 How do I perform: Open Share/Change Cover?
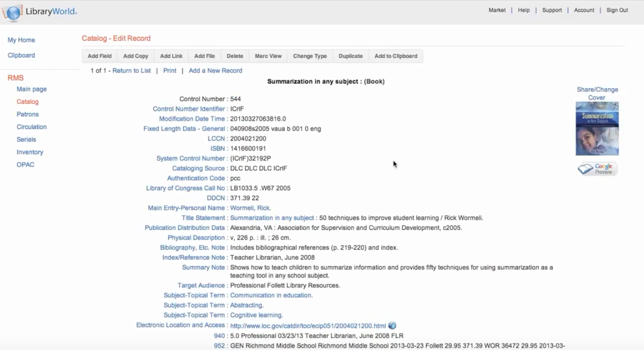pyautogui.click(x=597, y=93)
